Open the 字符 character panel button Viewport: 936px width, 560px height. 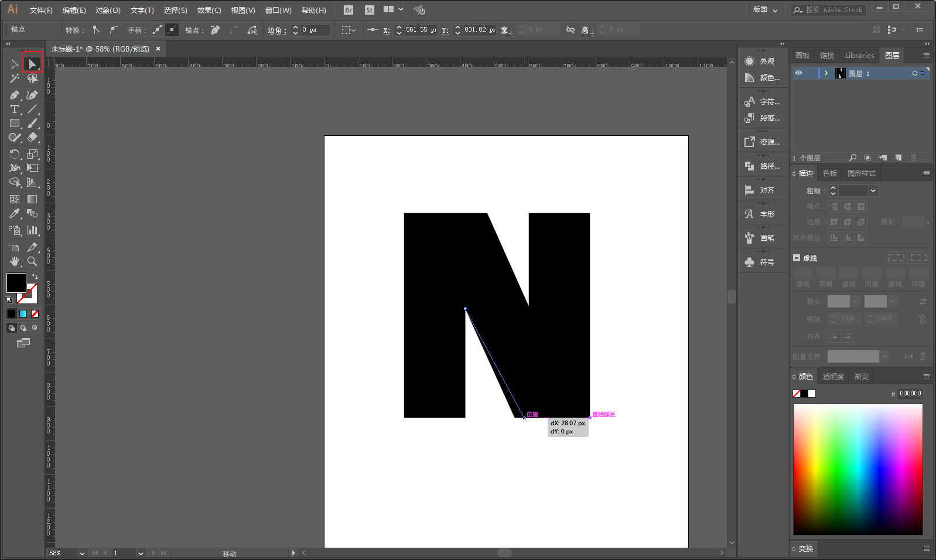(761, 102)
